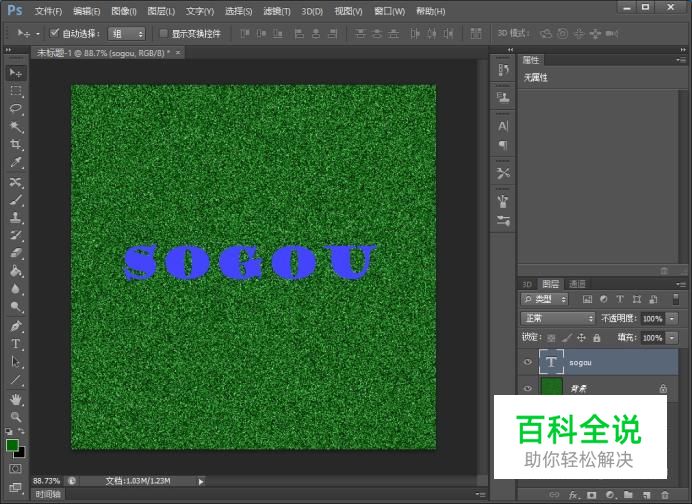Toggle the Auto-Select checkbox
The image size is (692, 504).
coord(54,33)
